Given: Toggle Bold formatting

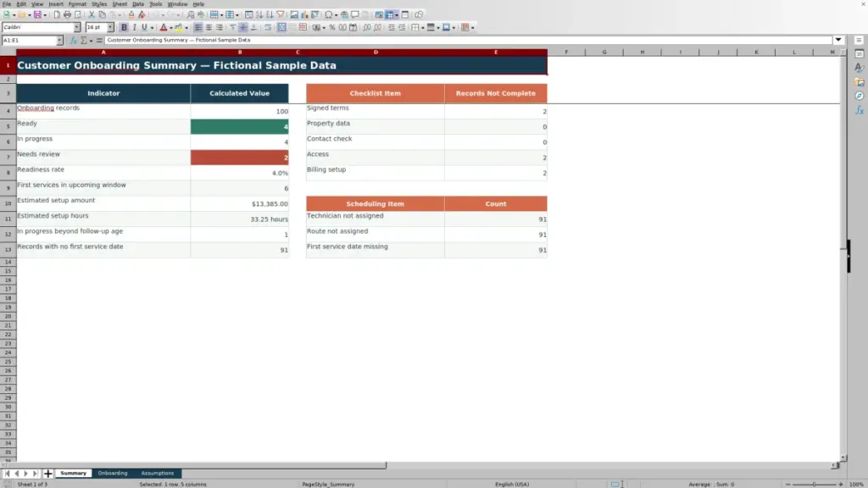Looking at the screenshot, I should [x=124, y=27].
